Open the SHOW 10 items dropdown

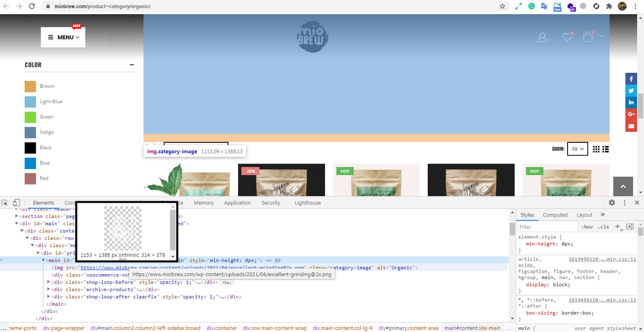pyautogui.click(x=578, y=149)
